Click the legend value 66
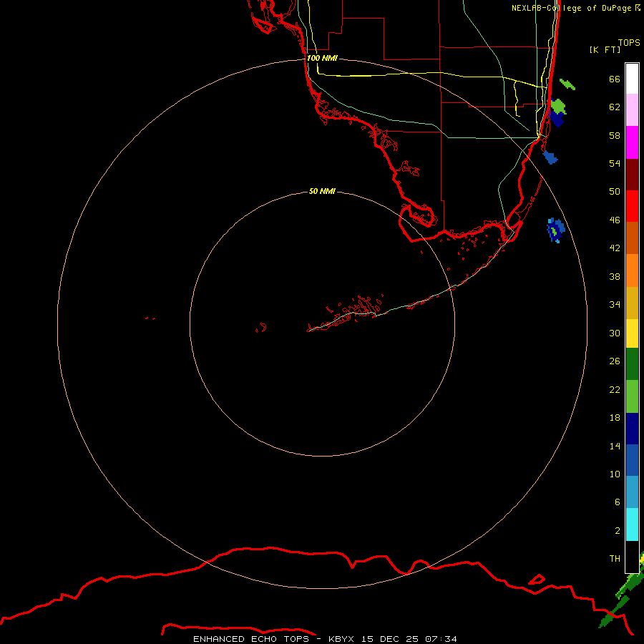The width and height of the screenshot is (644, 644). click(615, 79)
